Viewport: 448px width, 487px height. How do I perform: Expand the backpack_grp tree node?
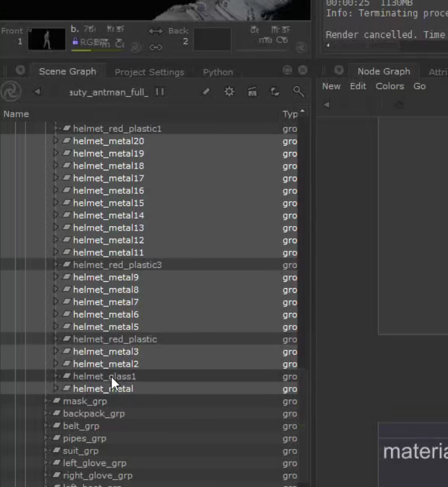point(47,414)
